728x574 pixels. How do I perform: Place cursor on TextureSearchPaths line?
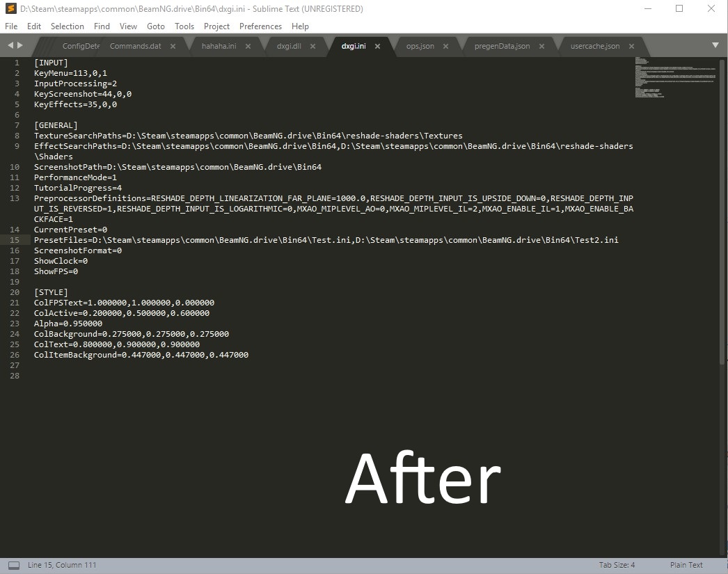tap(248, 136)
